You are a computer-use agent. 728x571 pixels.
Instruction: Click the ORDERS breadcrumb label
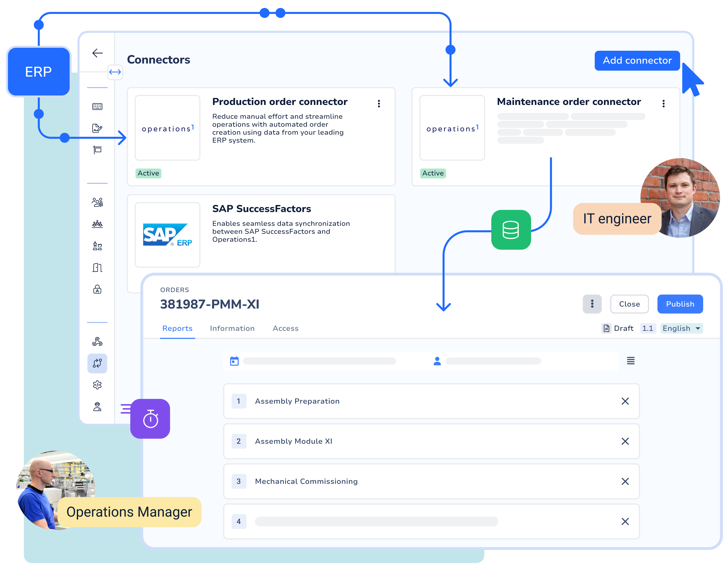click(x=175, y=289)
